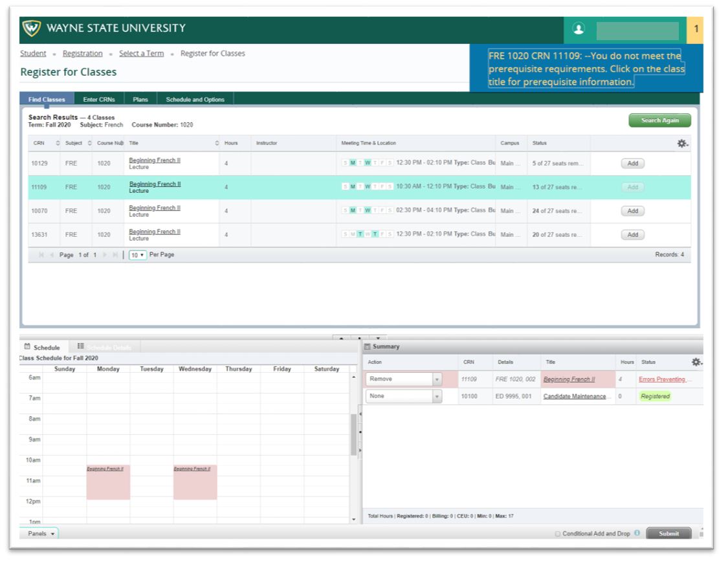Click the calendar icon on Schedule tab

click(27, 346)
